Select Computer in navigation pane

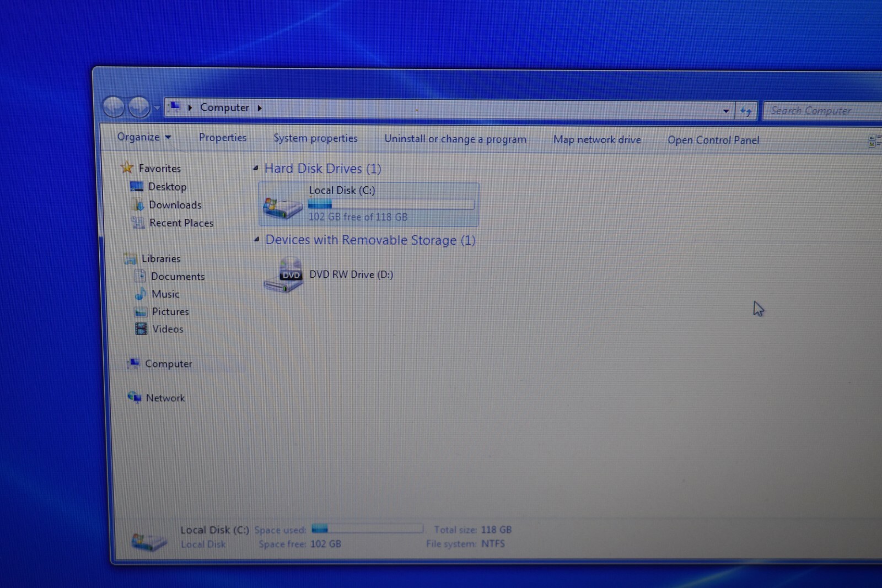(169, 364)
